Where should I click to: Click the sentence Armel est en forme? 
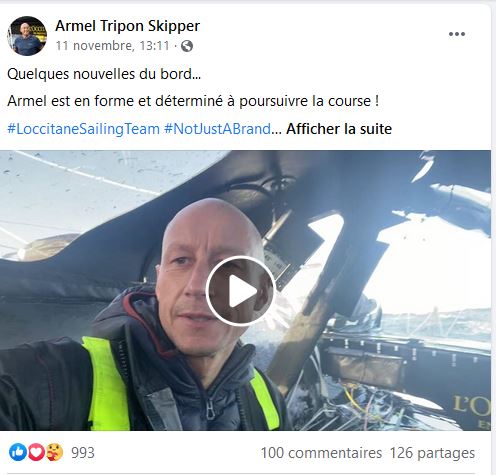193,101
